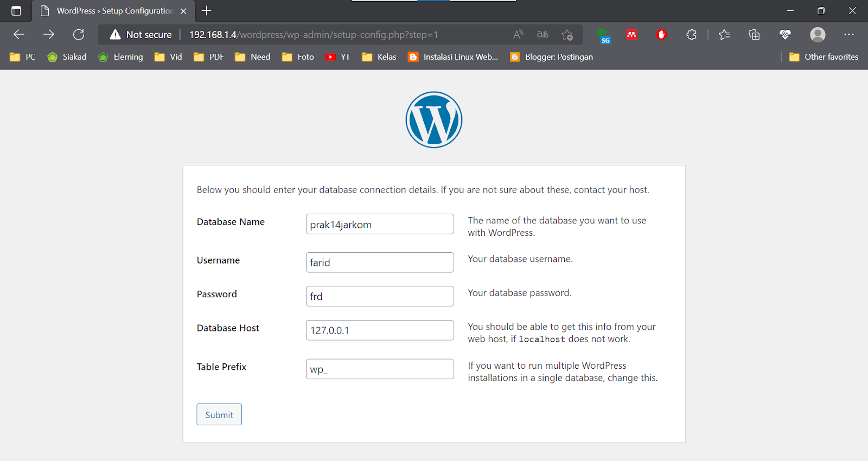Screen dimensions: 868x461
Task: Click the Username field containing farid
Action: 380,262
